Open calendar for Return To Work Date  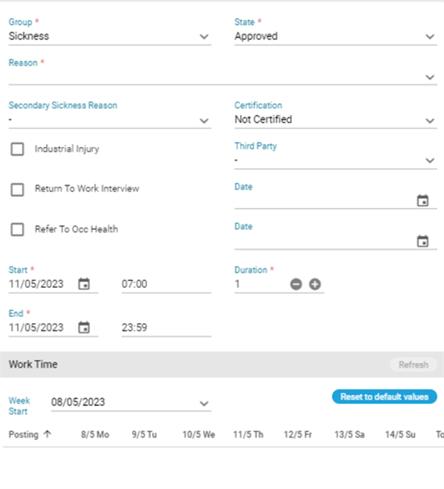point(423,201)
